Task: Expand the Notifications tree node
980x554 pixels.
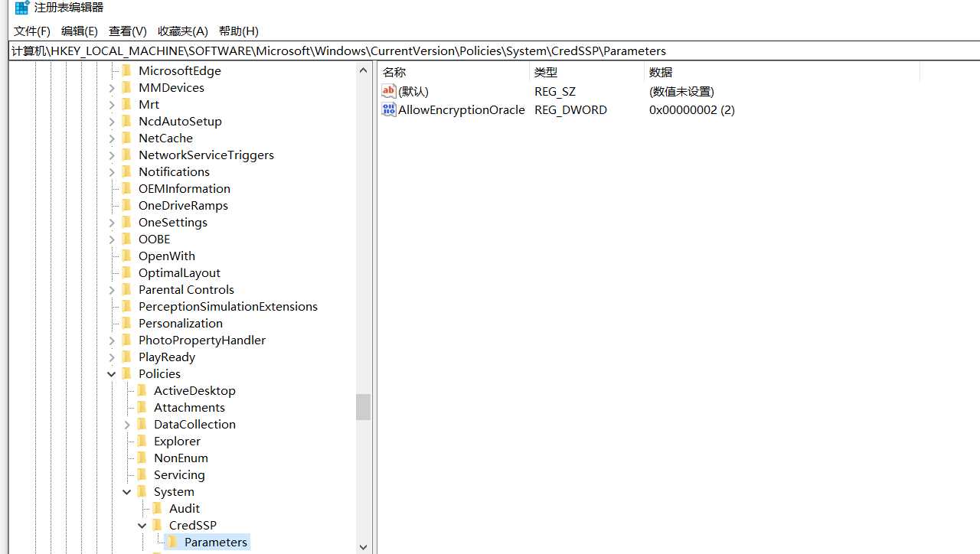Action: click(112, 171)
